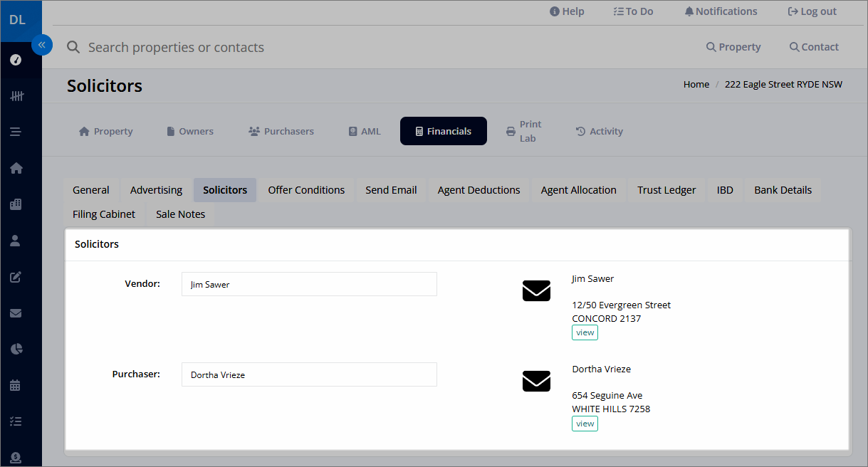Click envelope icon beside Jim Sawer address

(536, 290)
